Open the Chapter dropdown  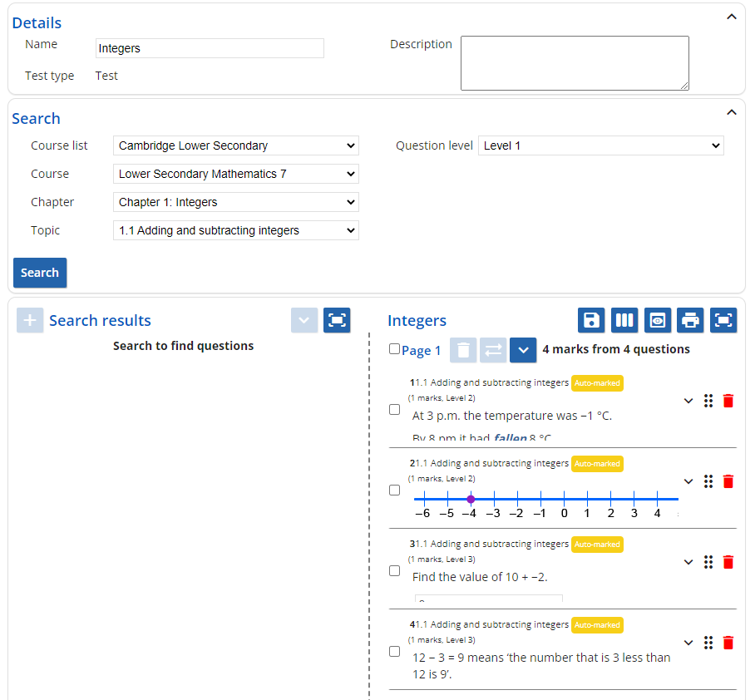click(x=236, y=202)
